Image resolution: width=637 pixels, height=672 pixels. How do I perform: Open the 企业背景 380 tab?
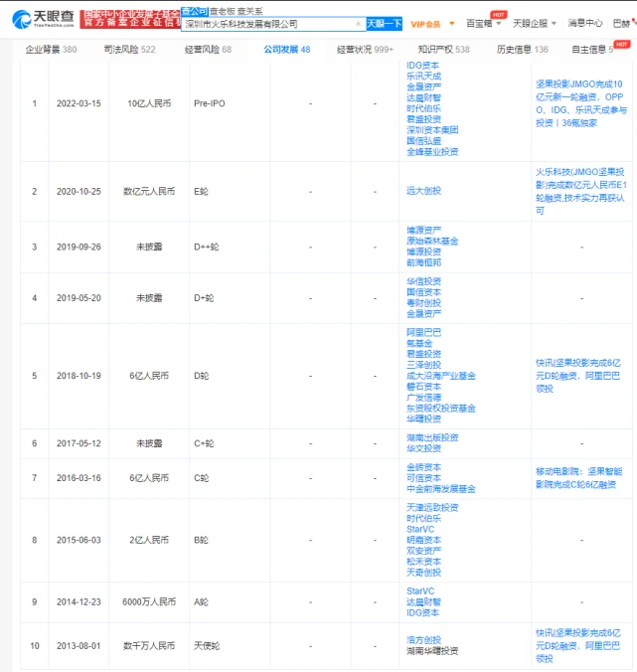tap(51, 50)
